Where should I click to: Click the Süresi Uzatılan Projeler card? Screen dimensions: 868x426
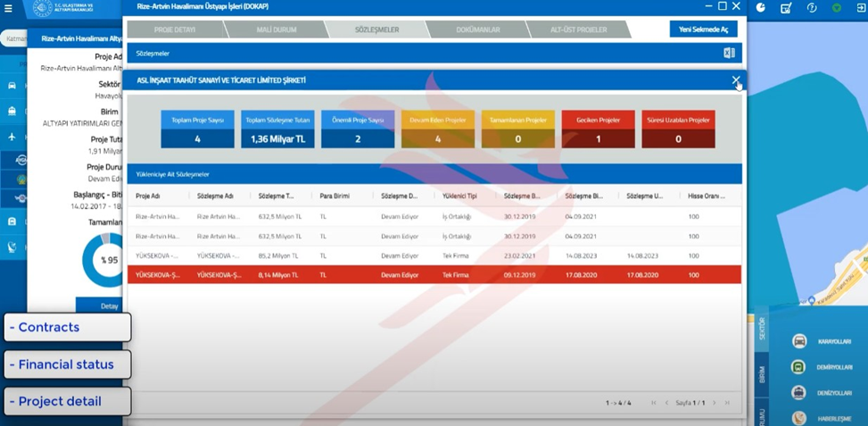(x=678, y=129)
